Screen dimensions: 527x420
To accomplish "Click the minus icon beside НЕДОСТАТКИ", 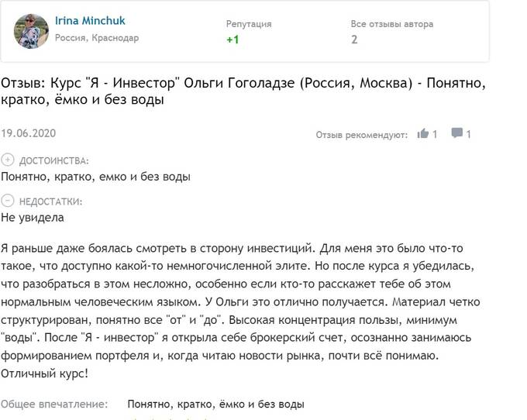I will (8, 201).
